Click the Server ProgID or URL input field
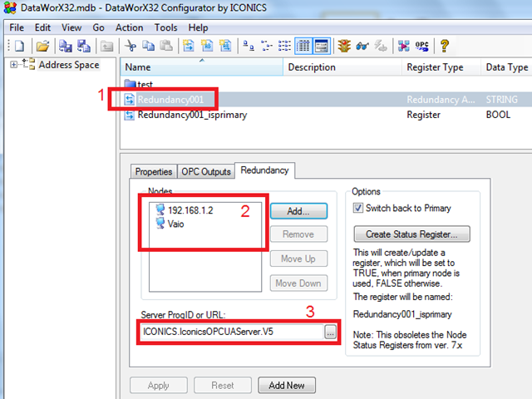Viewport: 532px width, 399px height. tap(231, 332)
